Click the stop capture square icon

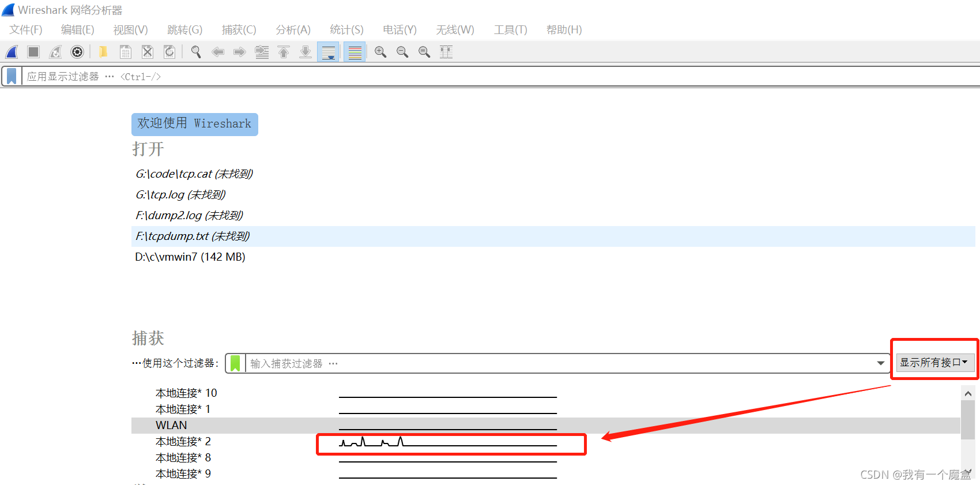coord(33,52)
